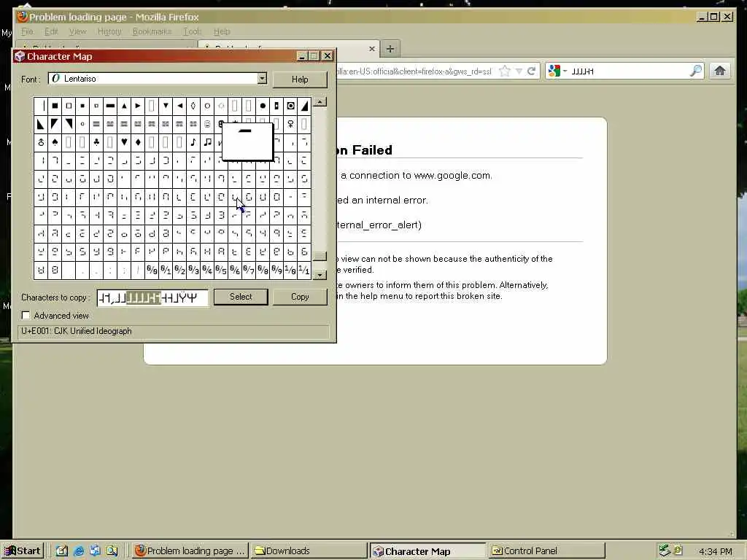747x560 pixels.
Task: Bookmark page with star icon in Firefox
Action: click(x=505, y=71)
